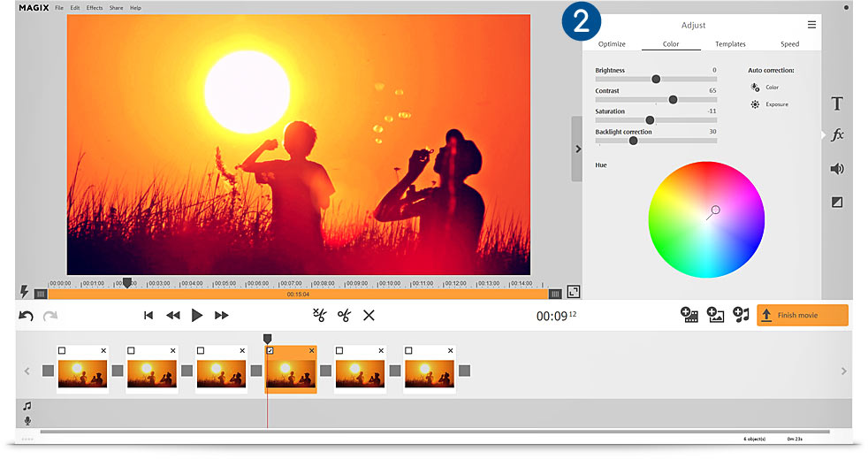Add a photo to the project
The image size is (868, 459).
715,315
